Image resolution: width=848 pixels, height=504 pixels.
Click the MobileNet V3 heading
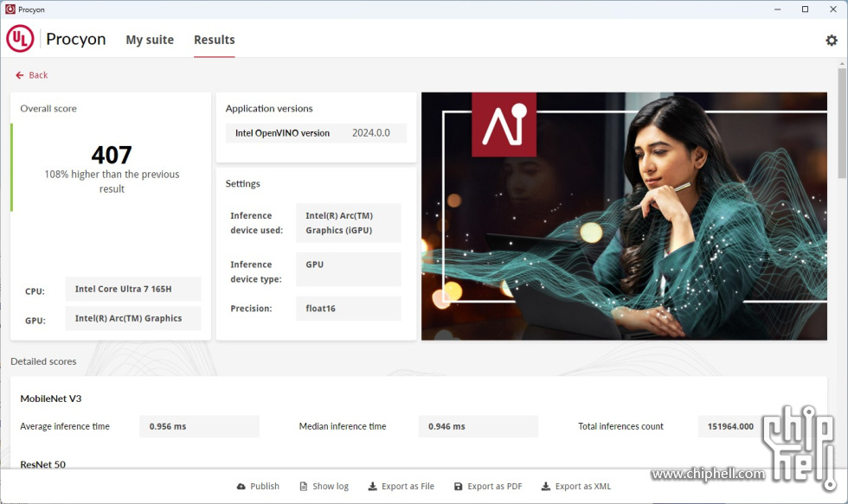(x=51, y=399)
